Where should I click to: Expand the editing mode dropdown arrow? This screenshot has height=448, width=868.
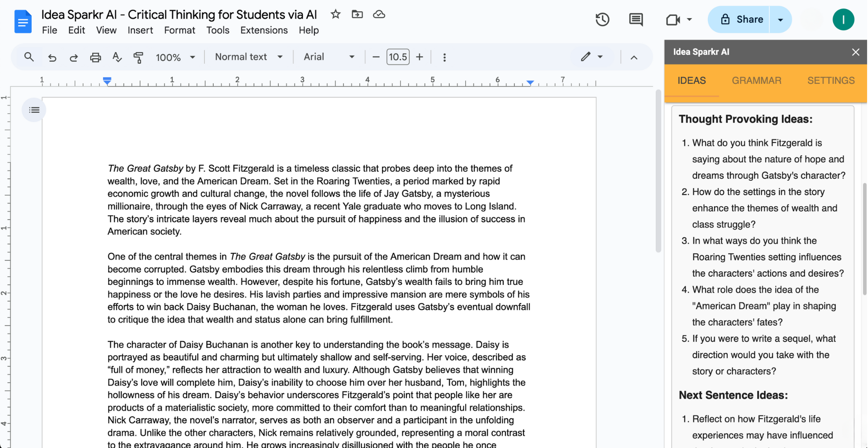[x=600, y=57]
